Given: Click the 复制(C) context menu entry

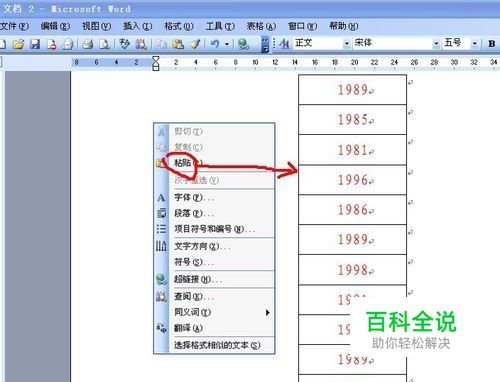Looking at the screenshot, I should point(214,147).
